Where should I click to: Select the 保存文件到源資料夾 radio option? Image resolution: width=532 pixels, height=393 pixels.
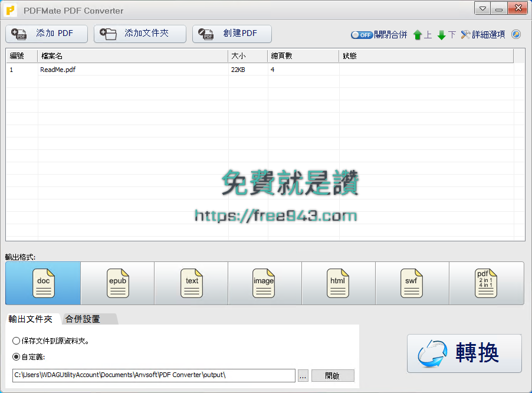click(x=17, y=340)
